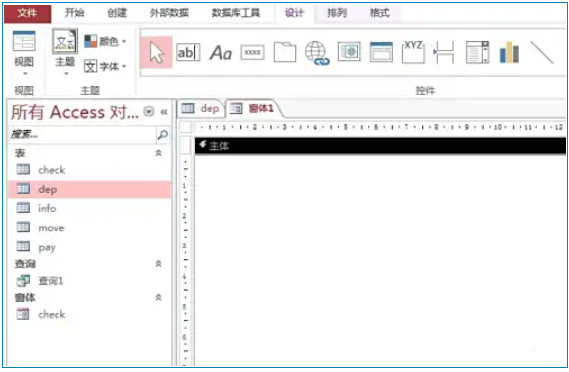Choose the Select pointer control
Image resolution: width=569 pixels, height=372 pixels.
156,53
